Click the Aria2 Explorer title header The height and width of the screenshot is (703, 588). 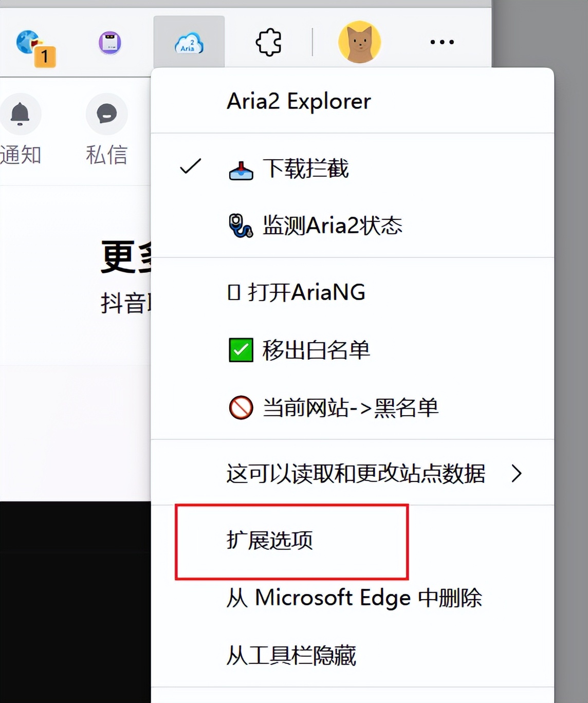coord(298,101)
